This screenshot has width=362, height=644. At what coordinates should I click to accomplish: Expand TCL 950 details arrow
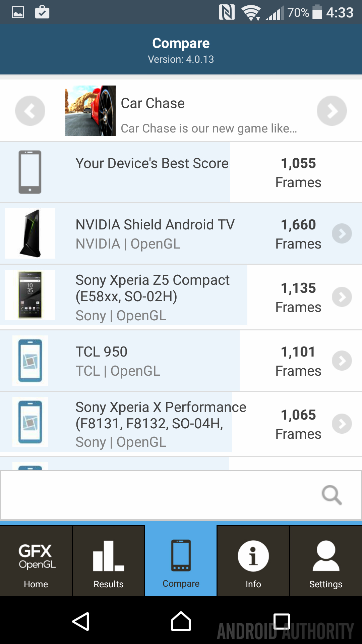click(342, 361)
